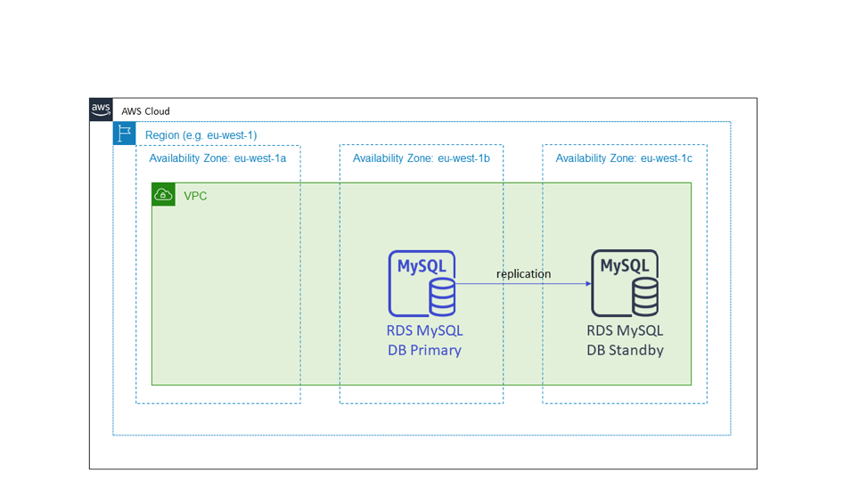Select the "Availability Zone: eu-west-1b" label
The height and width of the screenshot is (487, 868).
pos(421,158)
